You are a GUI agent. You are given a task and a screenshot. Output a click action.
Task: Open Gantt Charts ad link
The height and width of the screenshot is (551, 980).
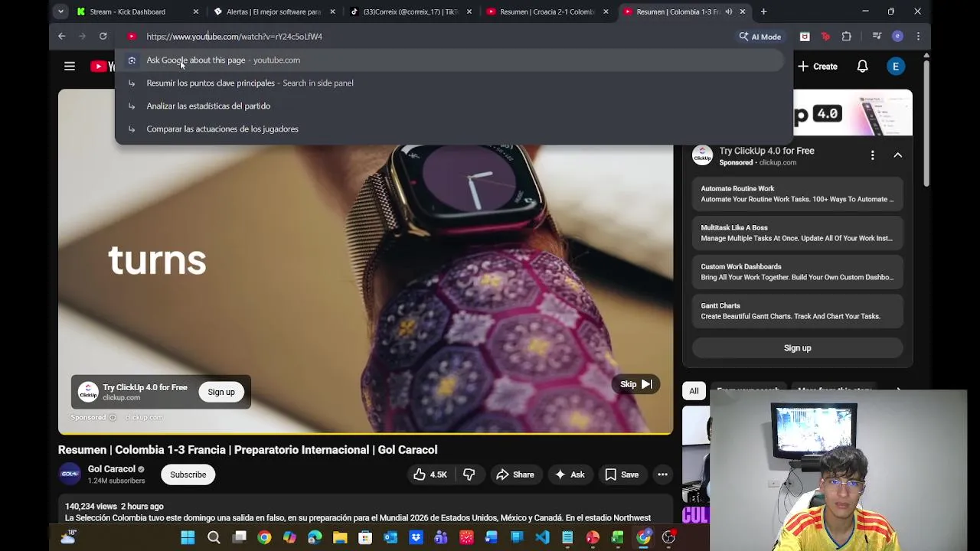[797, 311]
